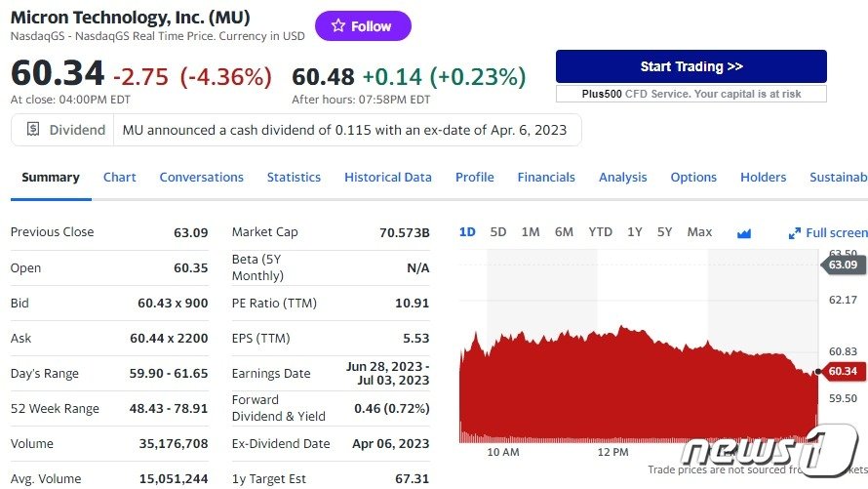Open the Full screen chart expand icon
868x489 pixels.
coord(795,233)
